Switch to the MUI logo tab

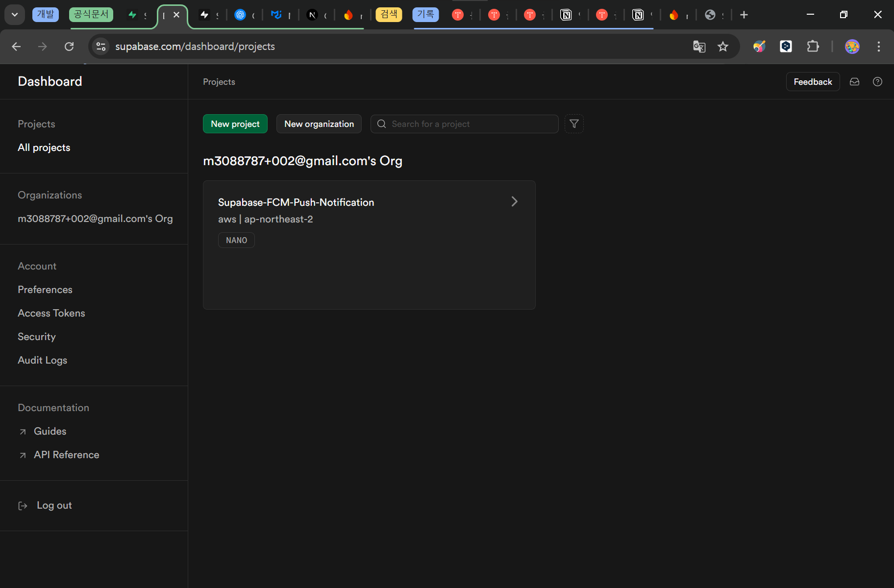276,15
